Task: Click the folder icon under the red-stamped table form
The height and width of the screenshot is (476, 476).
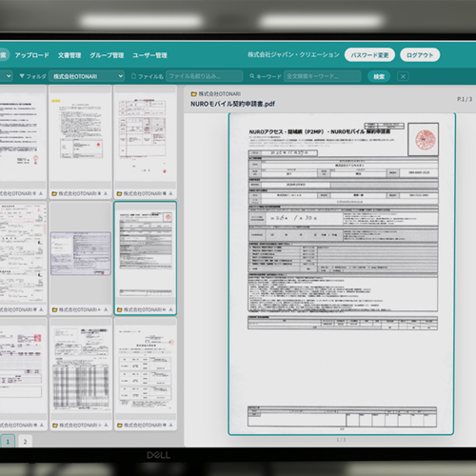Action: click(119, 193)
